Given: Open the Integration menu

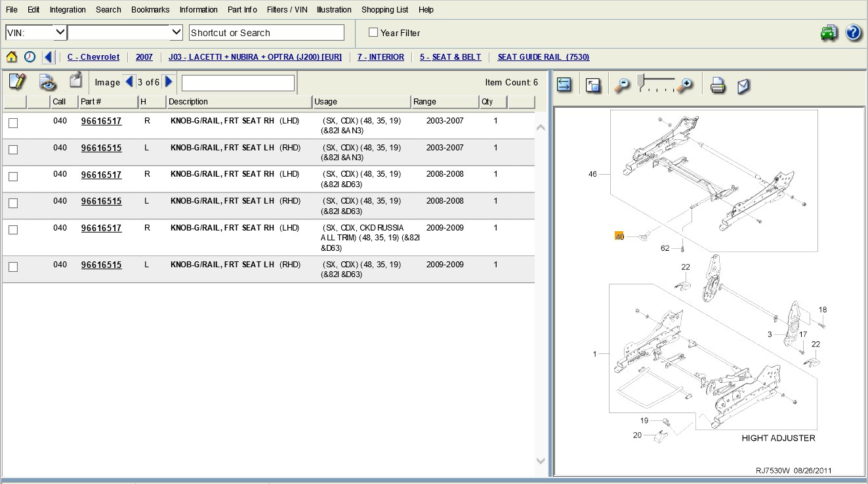Looking at the screenshot, I should [68, 10].
